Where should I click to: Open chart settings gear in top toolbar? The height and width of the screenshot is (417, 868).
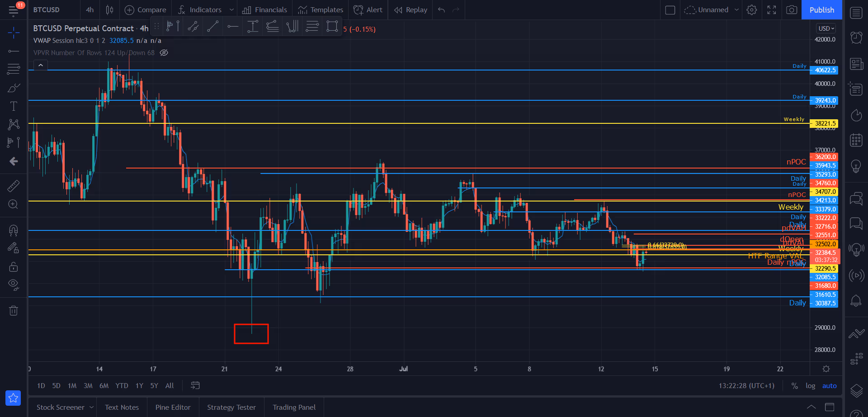click(751, 10)
